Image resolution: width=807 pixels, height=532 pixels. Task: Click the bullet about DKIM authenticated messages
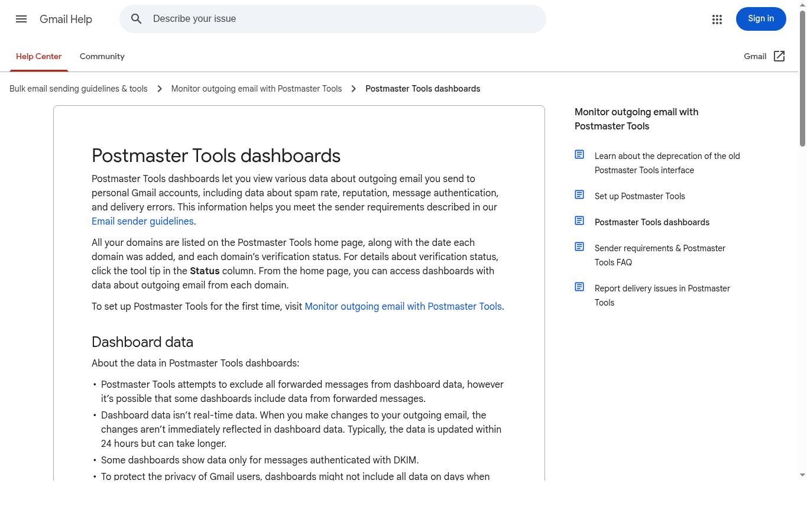coord(260,460)
